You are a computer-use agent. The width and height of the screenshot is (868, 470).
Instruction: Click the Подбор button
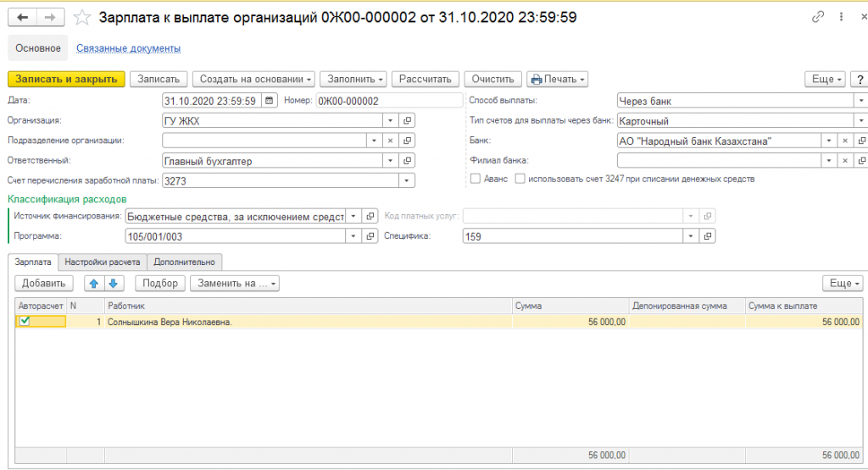(160, 283)
